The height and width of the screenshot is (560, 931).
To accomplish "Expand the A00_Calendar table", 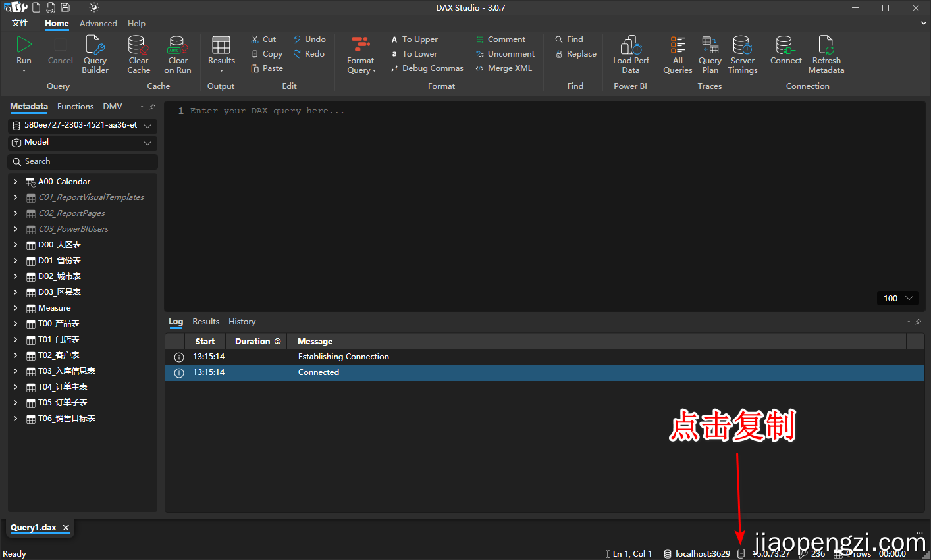I will coord(16,181).
